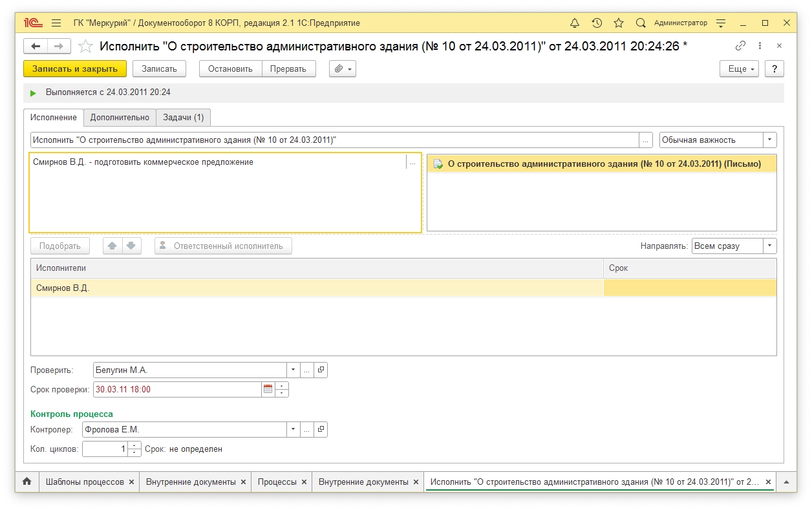Go forward with the right arrow

[59, 46]
